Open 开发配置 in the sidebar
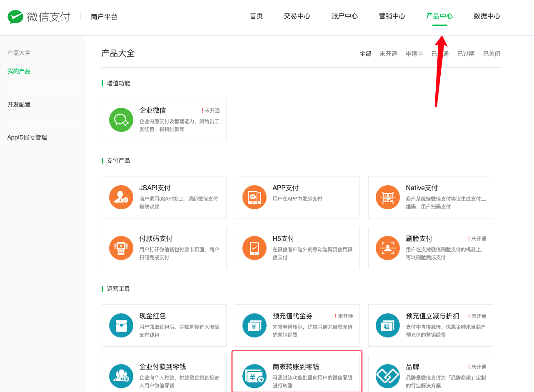Viewport: 534px width, 392px height. [19, 104]
